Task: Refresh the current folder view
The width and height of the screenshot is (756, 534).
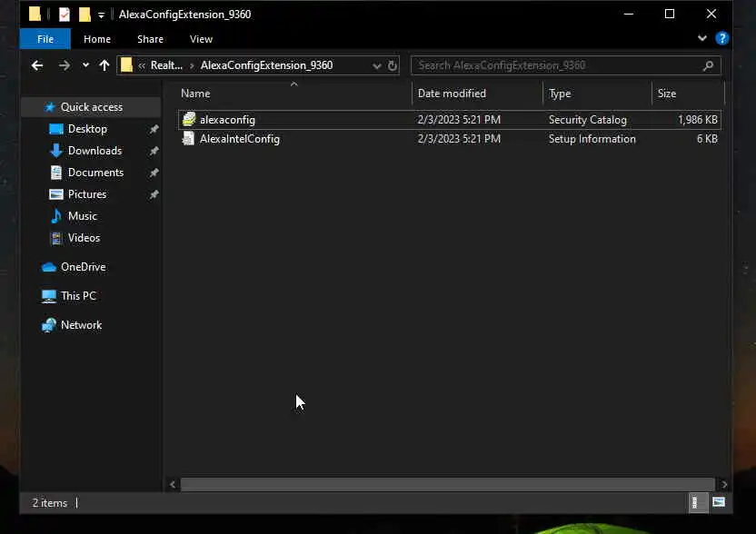Action: 392,65
